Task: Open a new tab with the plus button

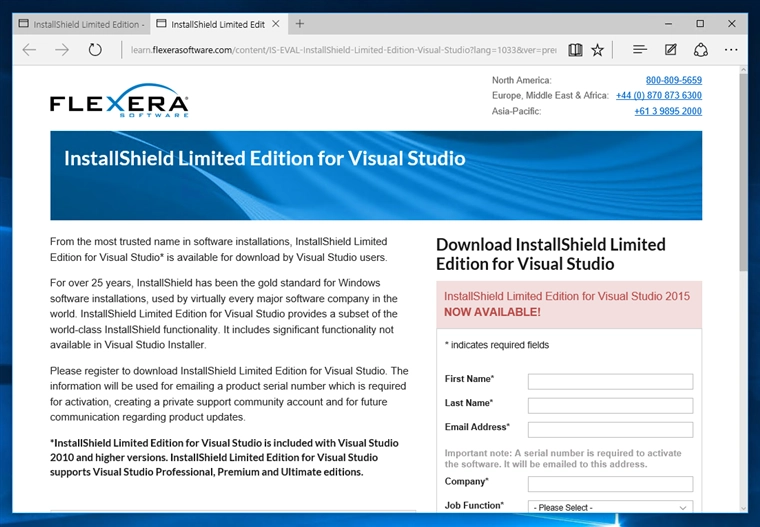Action: 300,24
